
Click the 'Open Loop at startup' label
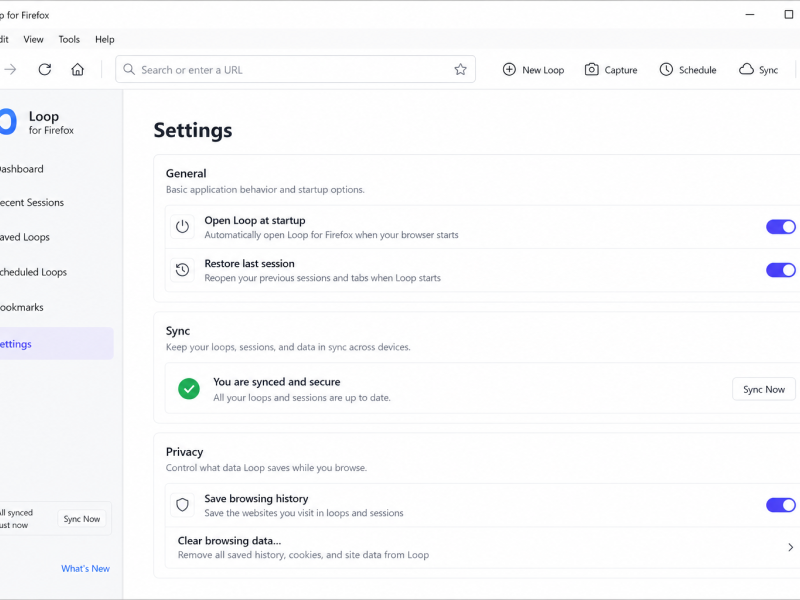(x=255, y=220)
